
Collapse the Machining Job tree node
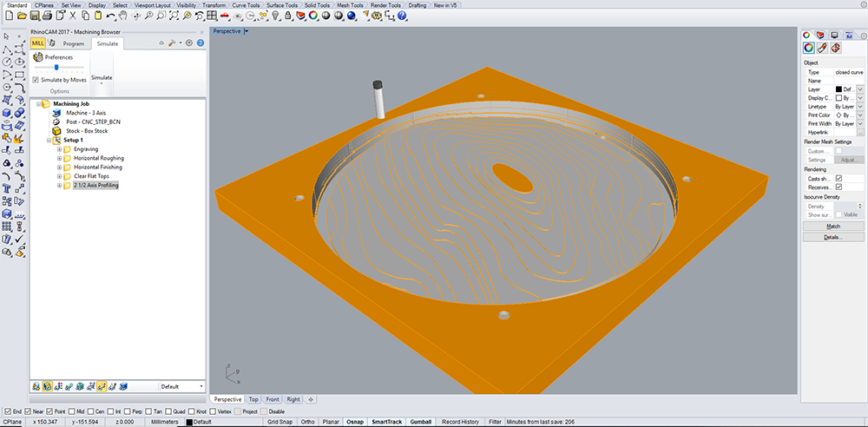pyautogui.click(x=40, y=103)
